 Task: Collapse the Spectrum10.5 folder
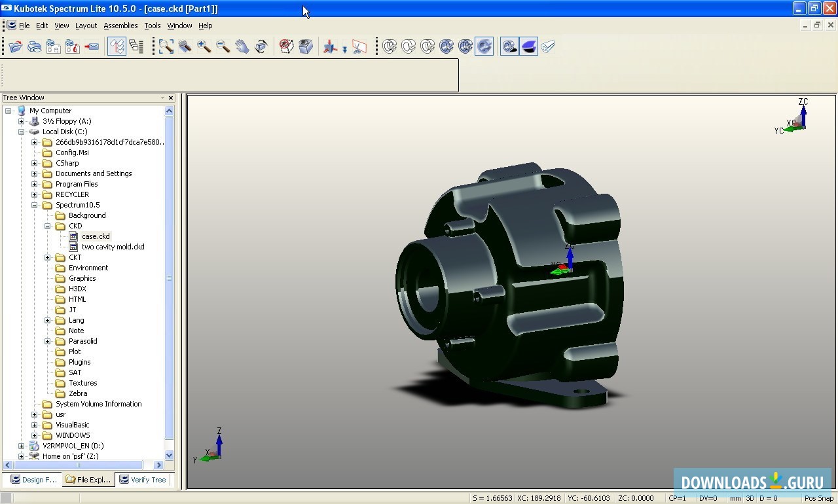(35, 205)
